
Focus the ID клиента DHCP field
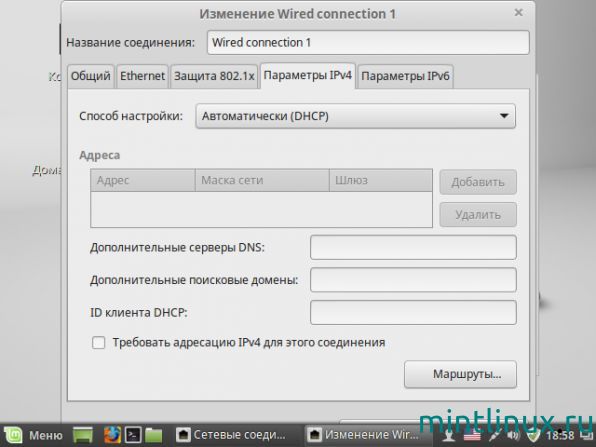pos(413,312)
